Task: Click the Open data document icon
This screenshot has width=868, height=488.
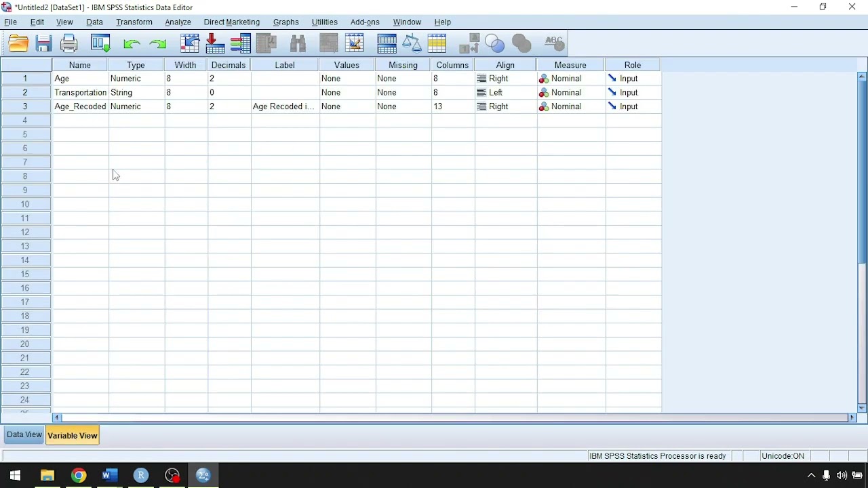Action: (18, 44)
